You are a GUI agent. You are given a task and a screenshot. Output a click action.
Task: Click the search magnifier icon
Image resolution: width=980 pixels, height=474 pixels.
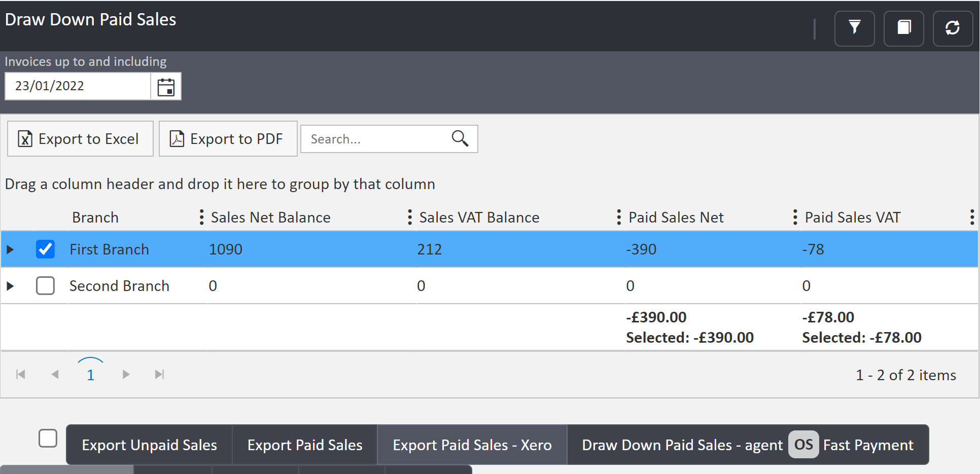(460, 138)
